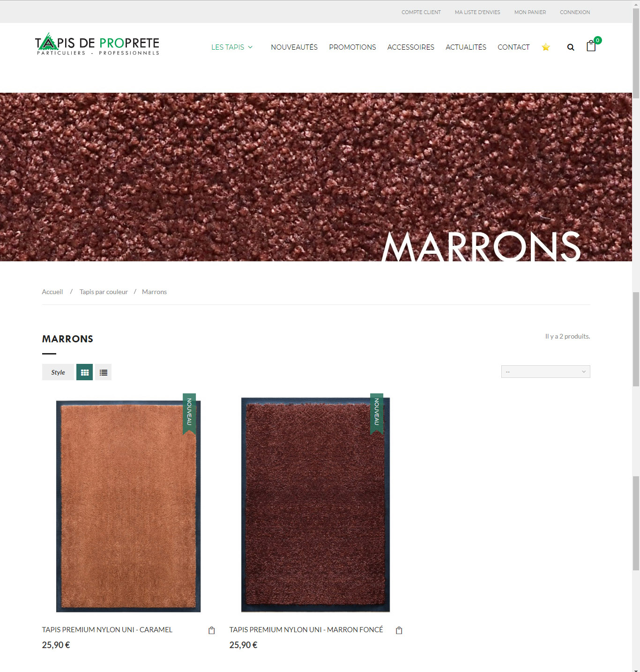Switch to list view layout
This screenshot has height=672, width=640.
(104, 372)
